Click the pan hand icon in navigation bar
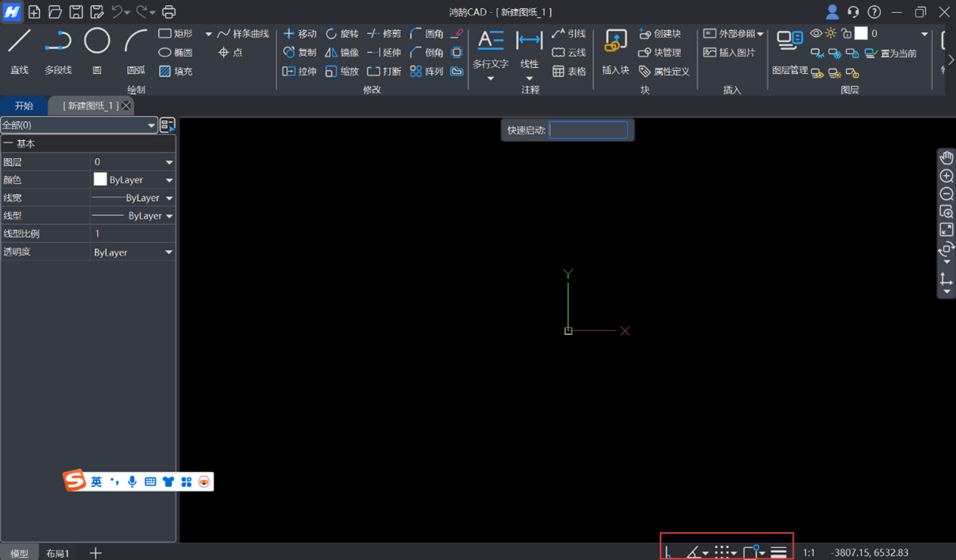This screenshot has height=560, width=956. [x=946, y=157]
